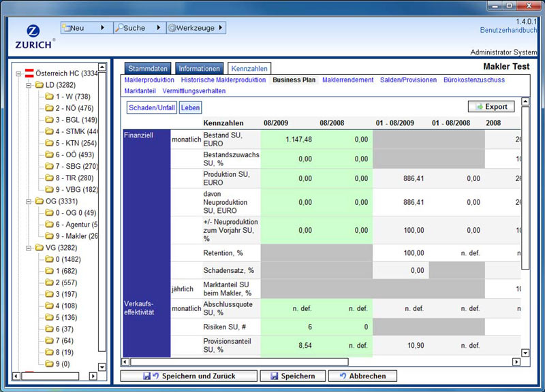
Task: Toggle the Leben view
Action: tap(191, 108)
